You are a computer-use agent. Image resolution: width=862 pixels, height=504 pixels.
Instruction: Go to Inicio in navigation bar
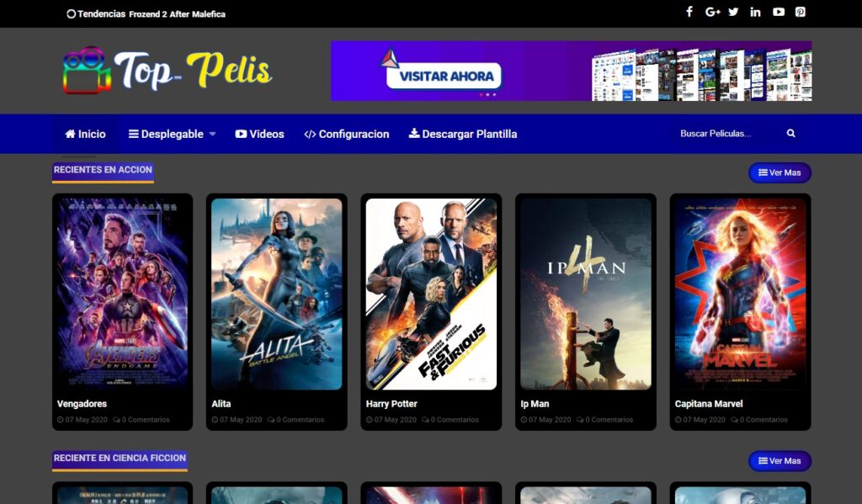(x=85, y=134)
